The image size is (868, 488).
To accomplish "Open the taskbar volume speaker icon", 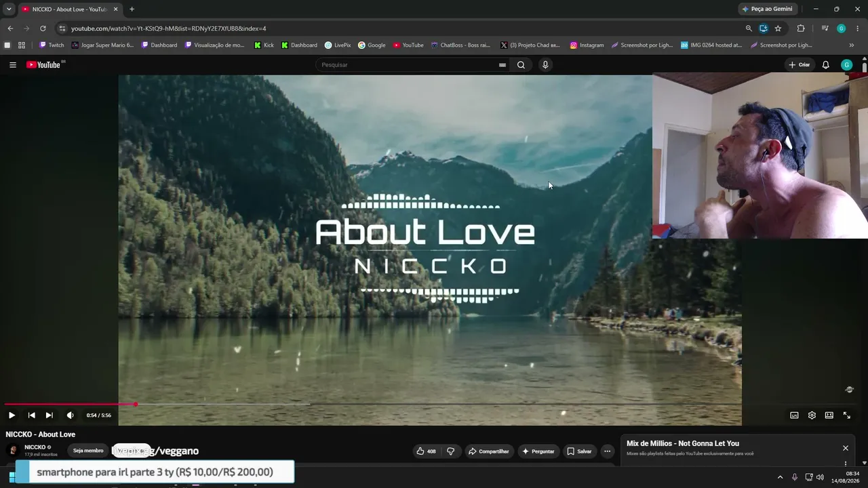I will (x=820, y=477).
